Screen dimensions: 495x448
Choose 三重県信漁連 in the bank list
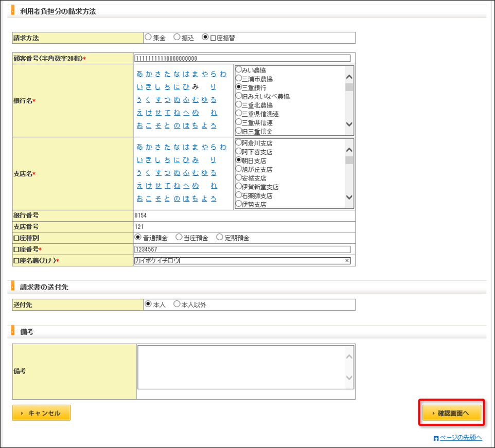pos(239,113)
